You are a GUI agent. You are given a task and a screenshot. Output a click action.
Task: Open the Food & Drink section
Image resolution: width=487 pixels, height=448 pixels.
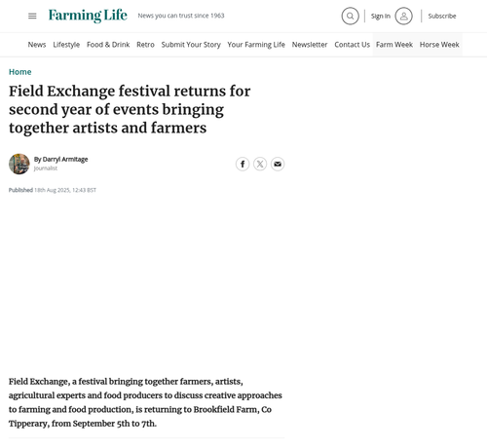[108, 45]
